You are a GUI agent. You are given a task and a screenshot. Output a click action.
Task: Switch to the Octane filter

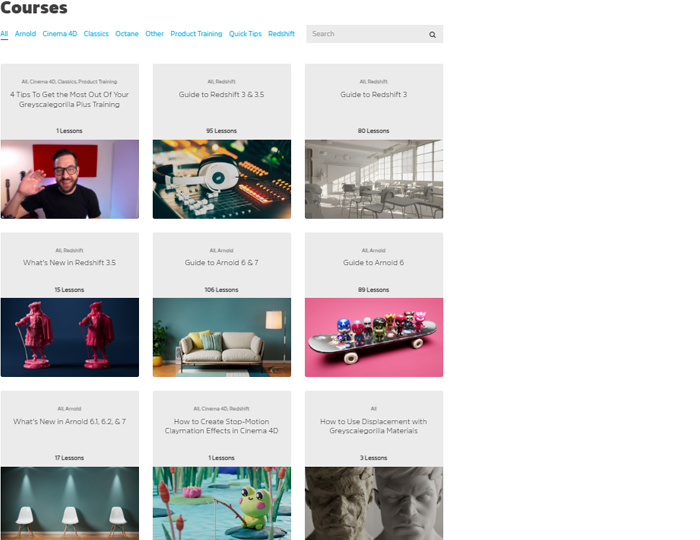point(127,33)
